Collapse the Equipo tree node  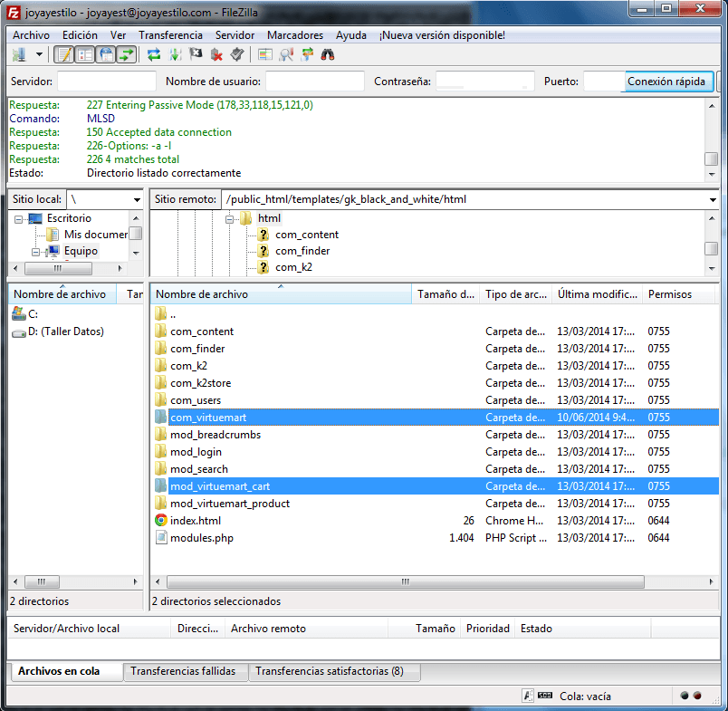35,252
